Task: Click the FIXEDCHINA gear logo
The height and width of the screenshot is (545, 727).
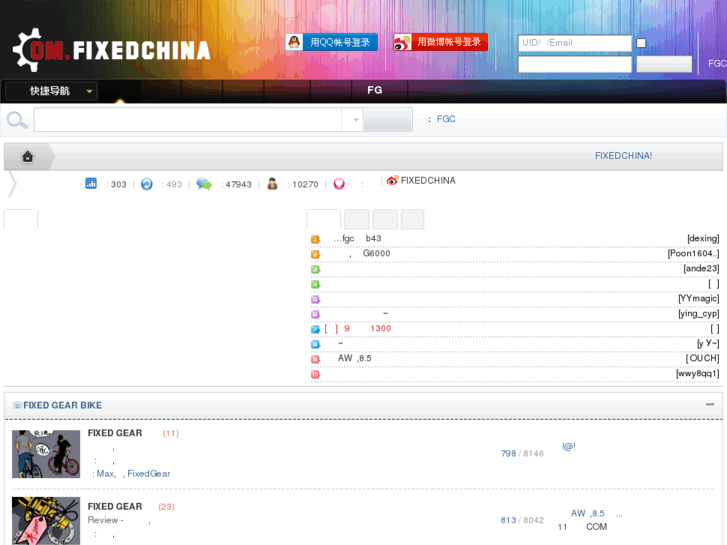Action: click(111, 50)
